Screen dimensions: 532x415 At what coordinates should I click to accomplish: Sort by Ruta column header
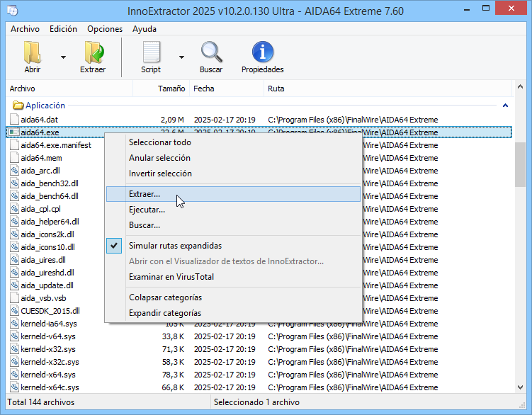pos(387,89)
